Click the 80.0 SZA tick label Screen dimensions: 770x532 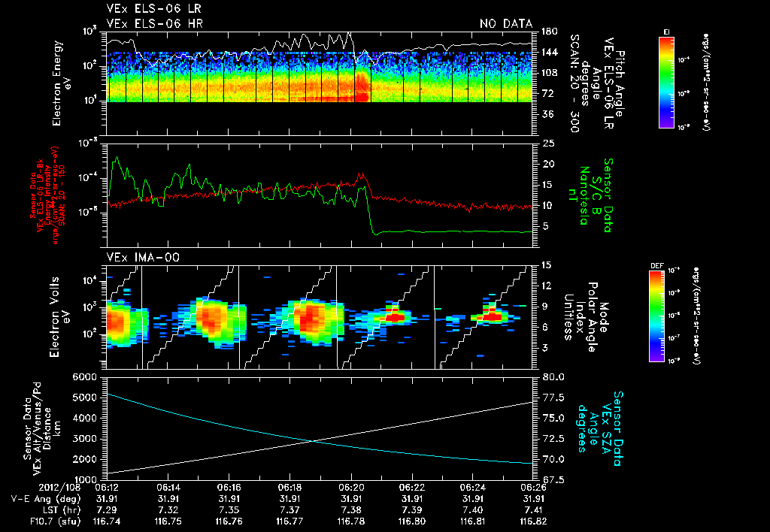tap(553, 377)
